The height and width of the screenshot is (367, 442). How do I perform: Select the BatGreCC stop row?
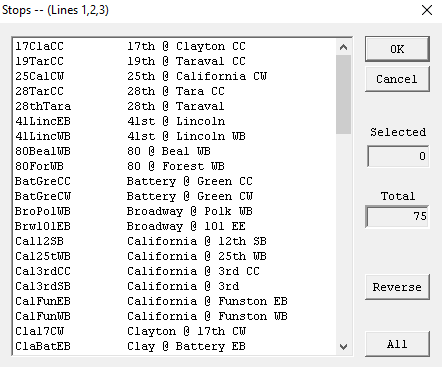click(174, 181)
